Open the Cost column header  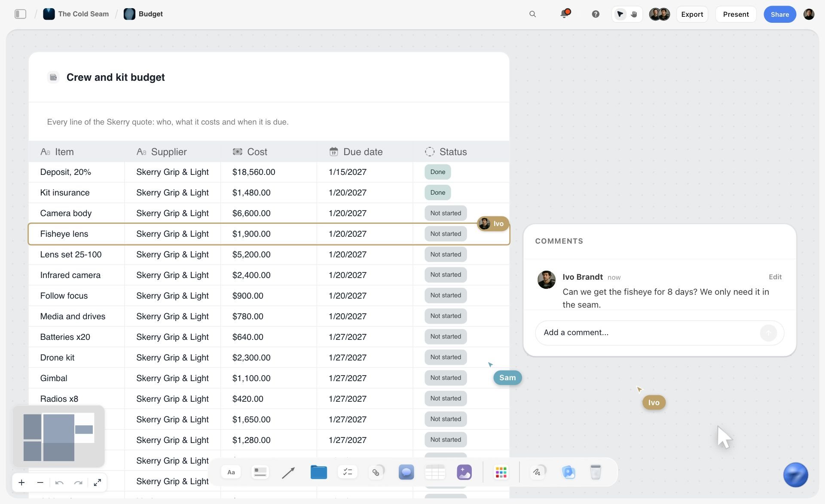point(269,152)
